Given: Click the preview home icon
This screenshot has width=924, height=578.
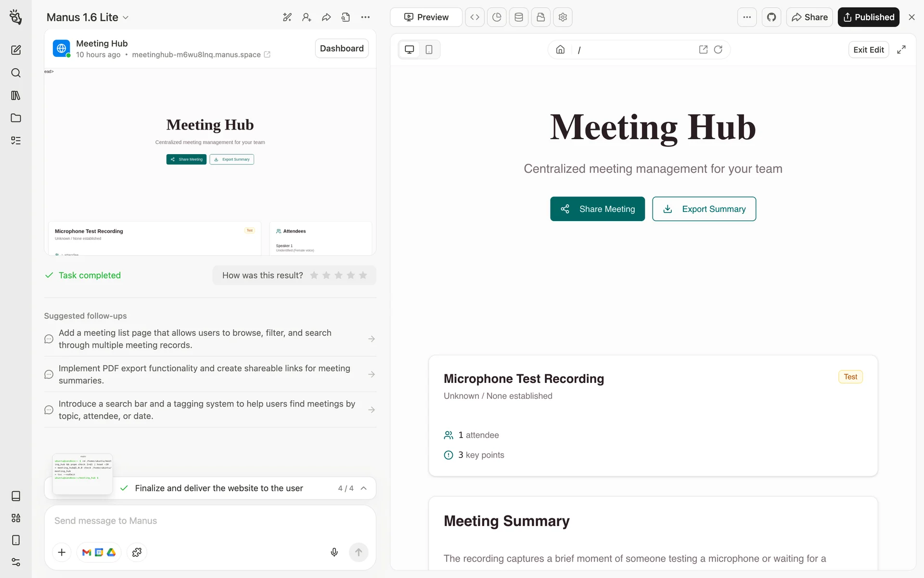Looking at the screenshot, I should (x=560, y=50).
